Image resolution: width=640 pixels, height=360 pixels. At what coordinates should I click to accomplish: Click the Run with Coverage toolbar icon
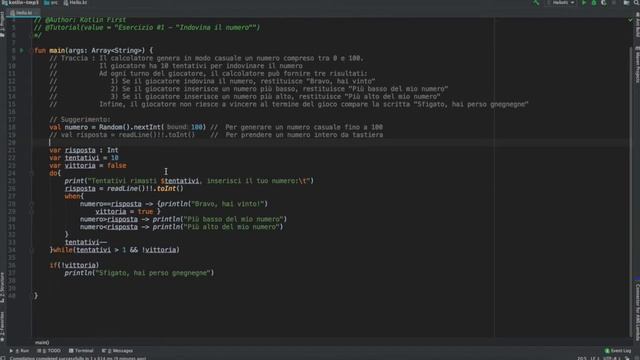coord(604,3)
